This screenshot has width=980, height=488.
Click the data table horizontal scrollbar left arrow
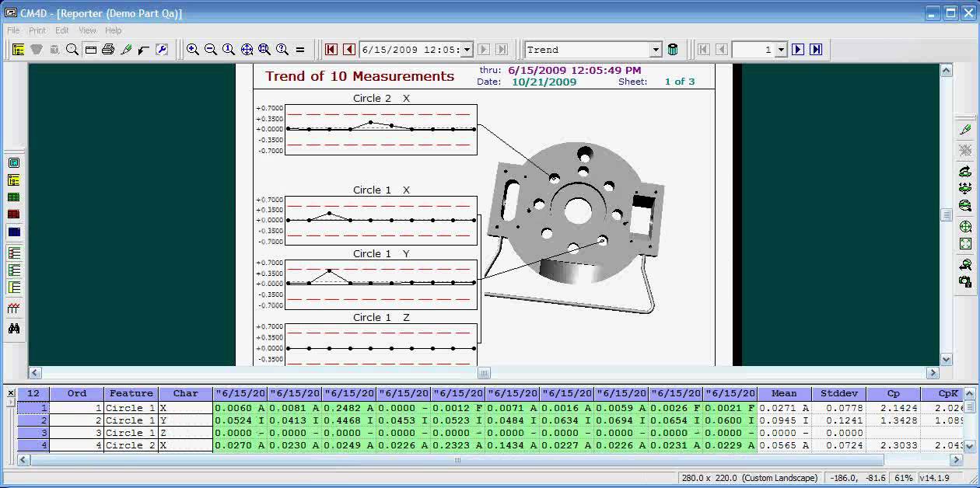tap(23, 460)
